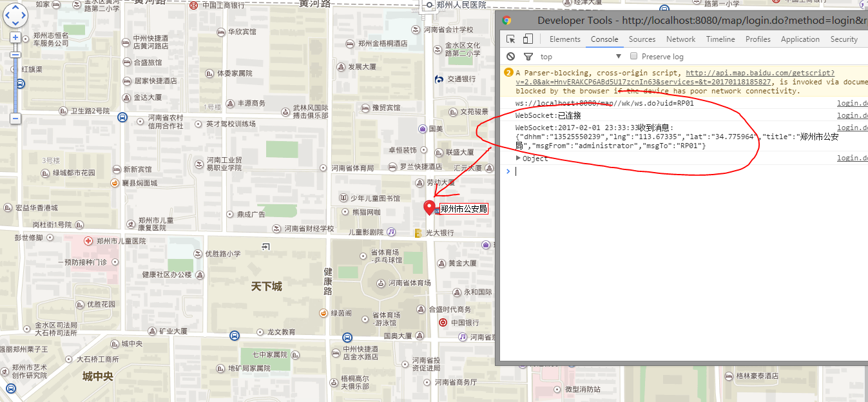Pan the map right with the right arrow
Viewport: 868px width, 402px height.
coord(23,15)
